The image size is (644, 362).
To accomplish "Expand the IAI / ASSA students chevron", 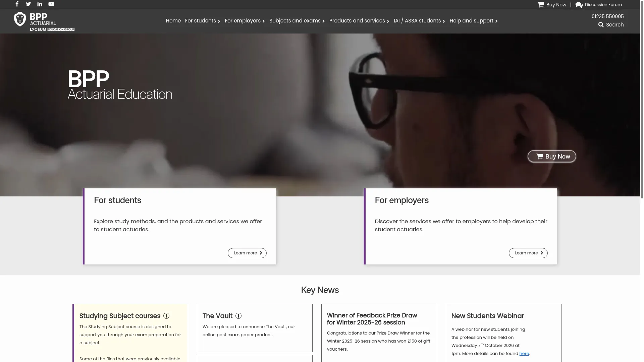I will pyautogui.click(x=444, y=21).
